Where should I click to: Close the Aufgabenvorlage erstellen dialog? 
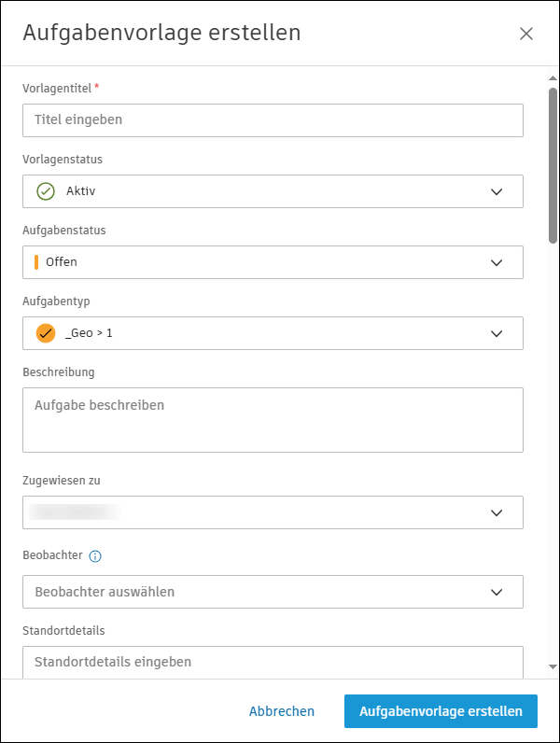pyautogui.click(x=526, y=34)
